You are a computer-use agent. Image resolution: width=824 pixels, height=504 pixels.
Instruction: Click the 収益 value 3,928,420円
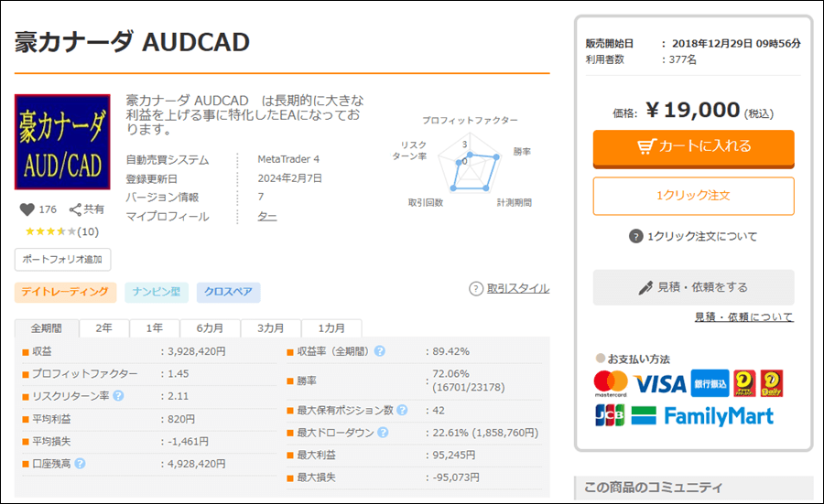click(197, 351)
